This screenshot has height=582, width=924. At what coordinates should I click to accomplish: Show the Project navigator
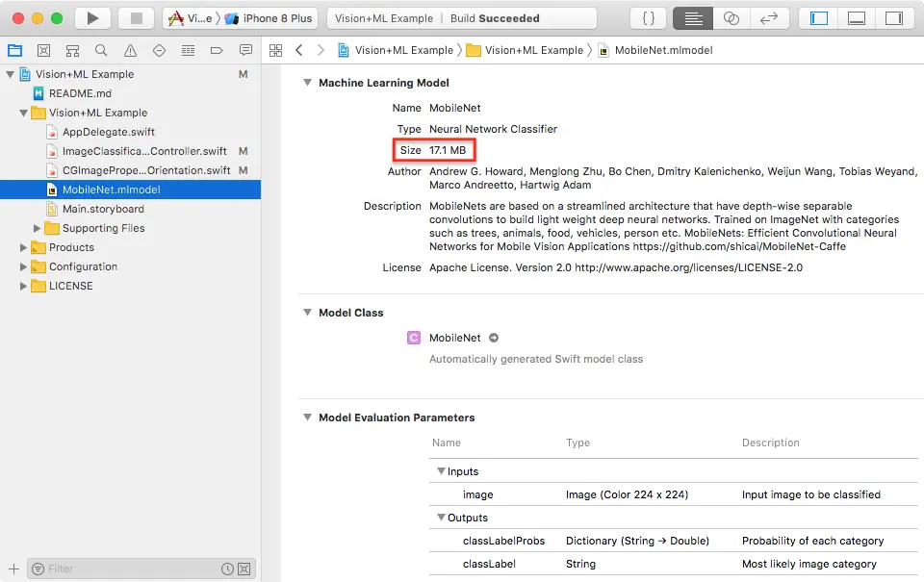click(x=14, y=51)
